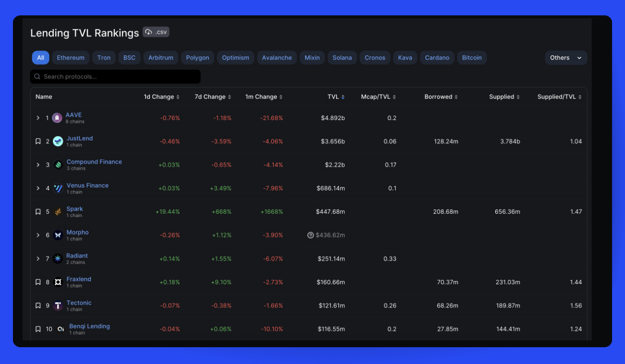This screenshot has width=625, height=364.
Task: Click the search magnifier icon
Action: 37,76
